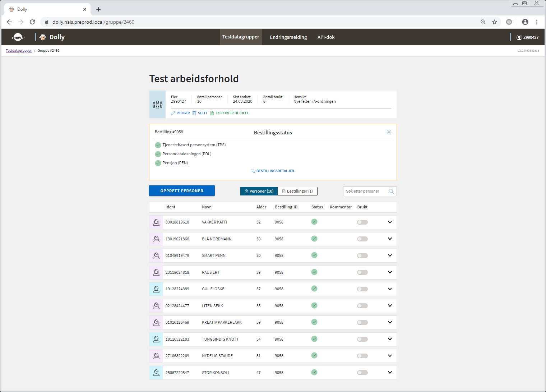Click the NAV logo in header
546x392 pixels.
[18, 37]
